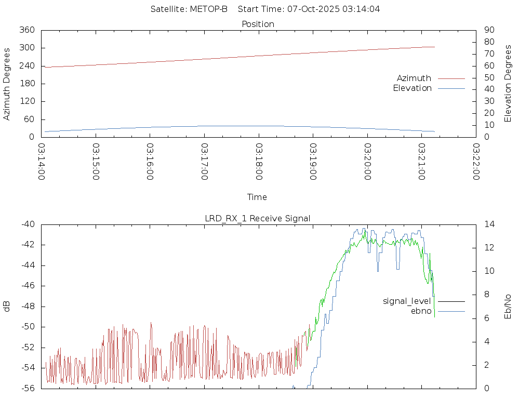Click the 03:20:00 time tick label

pyautogui.click(x=367, y=162)
